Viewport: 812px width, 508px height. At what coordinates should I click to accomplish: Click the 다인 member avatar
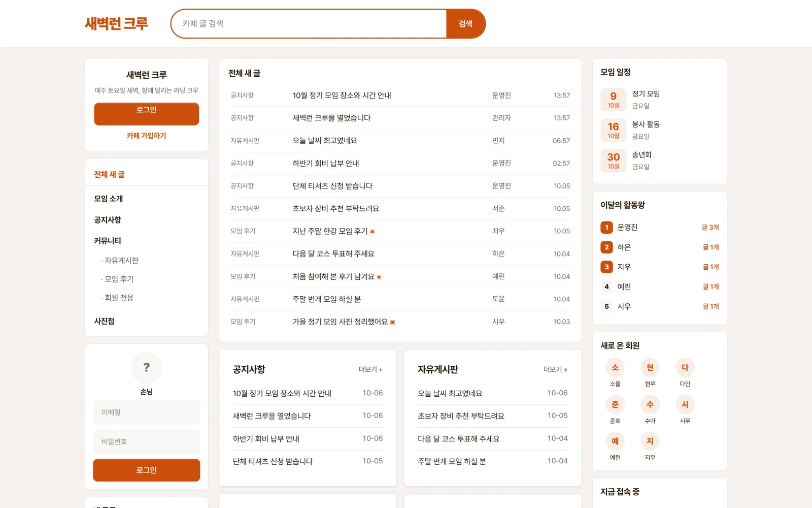pyautogui.click(x=685, y=367)
